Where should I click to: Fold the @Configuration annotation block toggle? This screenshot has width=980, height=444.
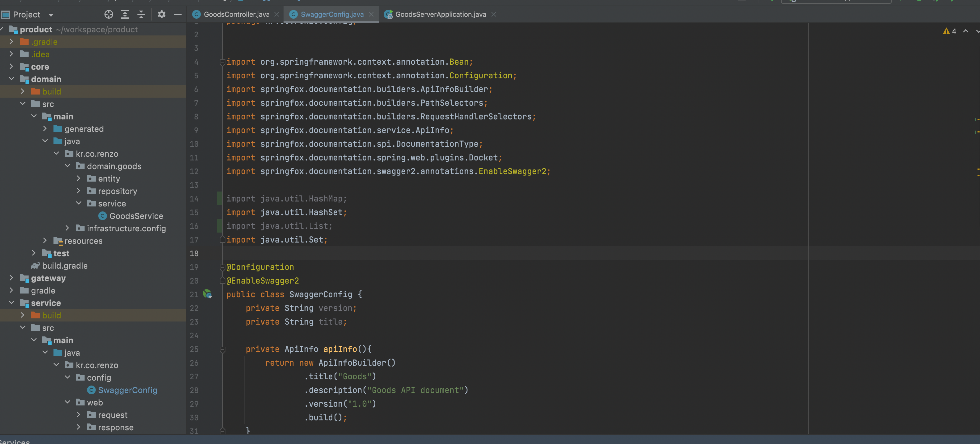tap(223, 267)
